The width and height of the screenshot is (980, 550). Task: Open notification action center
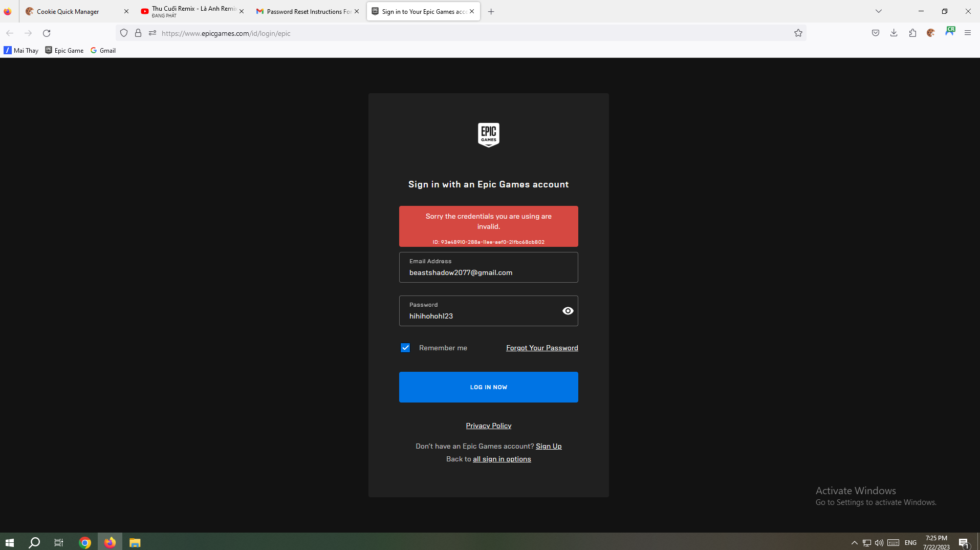coord(964,543)
